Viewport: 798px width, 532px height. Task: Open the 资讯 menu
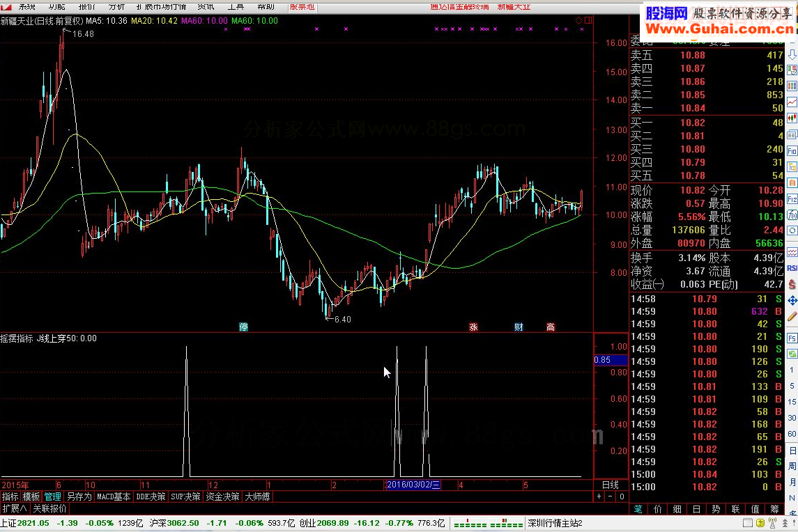pos(206,6)
